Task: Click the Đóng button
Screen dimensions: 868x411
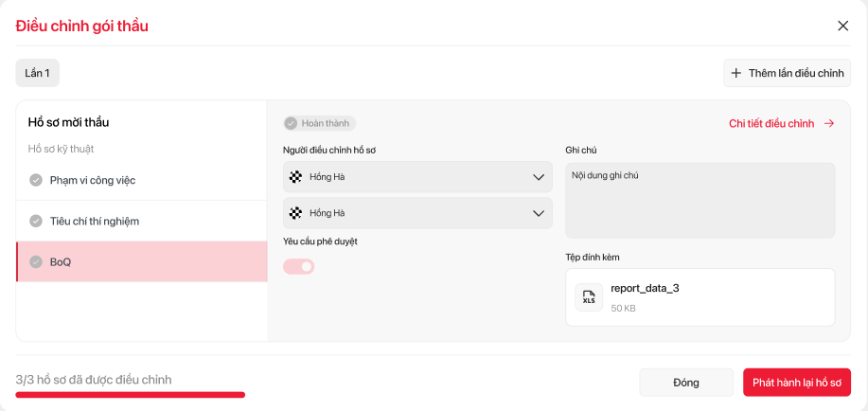Action: (686, 383)
